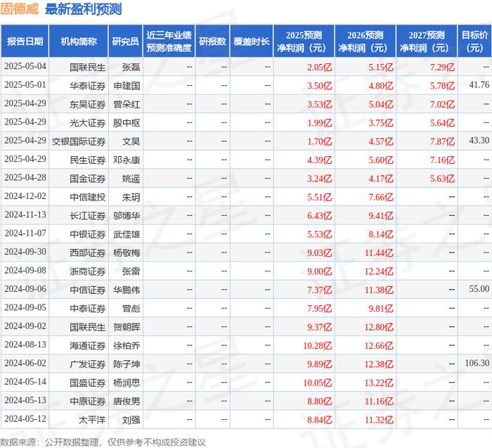The height and width of the screenshot is (448, 492).
Task: Select the 覆盖时长 column header
Action: coord(252,41)
